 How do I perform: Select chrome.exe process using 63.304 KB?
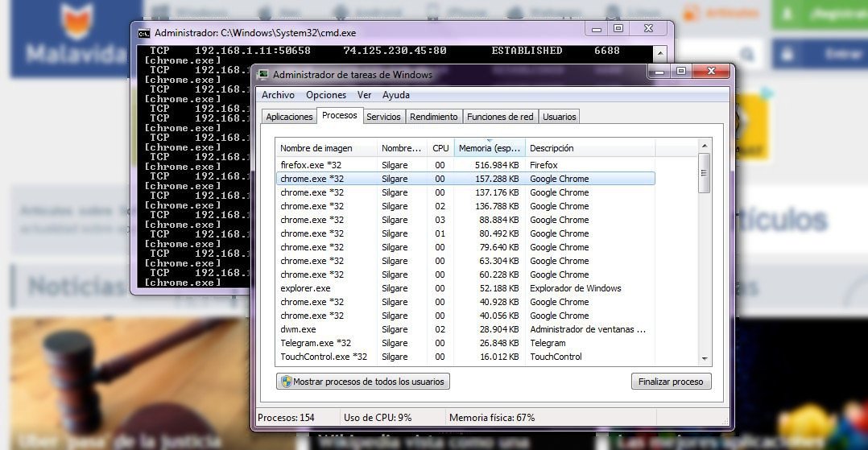[x=465, y=261]
